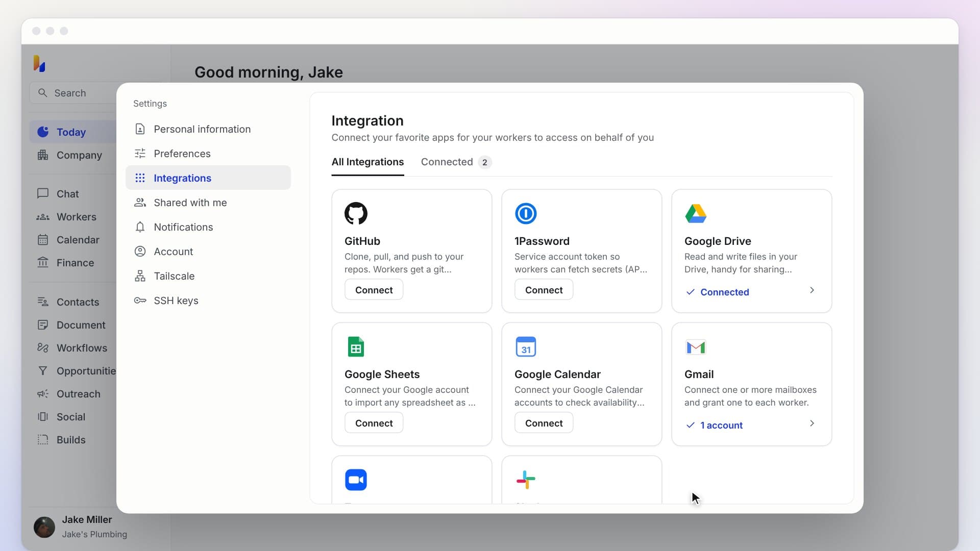Open Notifications settings

(x=208, y=227)
